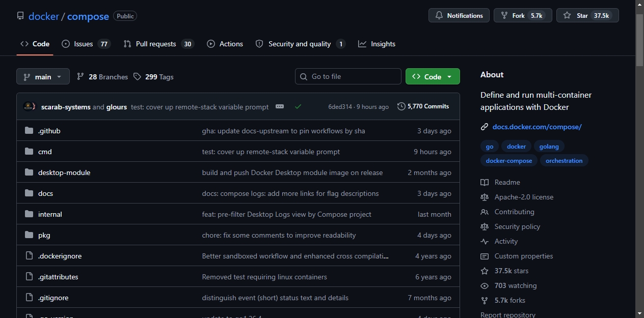Select the go topic tag

click(490, 147)
